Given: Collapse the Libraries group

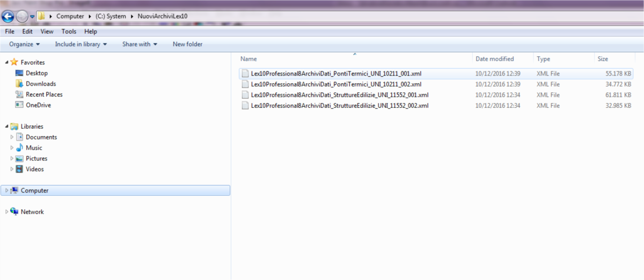Looking at the screenshot, I should click(6, 127).
